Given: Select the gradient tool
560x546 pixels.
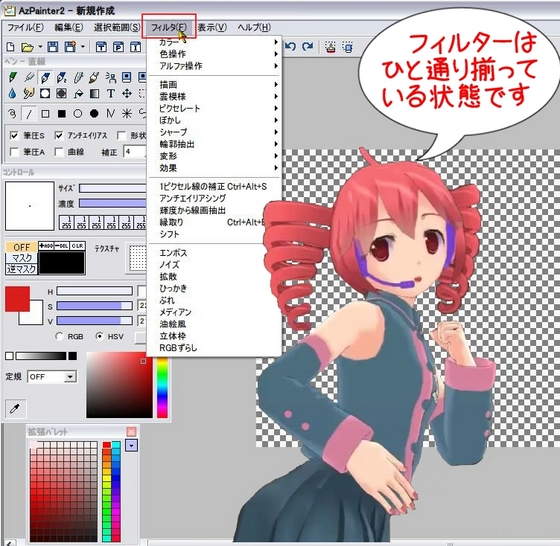Looking at the screenshot, I should click(94, 94).
